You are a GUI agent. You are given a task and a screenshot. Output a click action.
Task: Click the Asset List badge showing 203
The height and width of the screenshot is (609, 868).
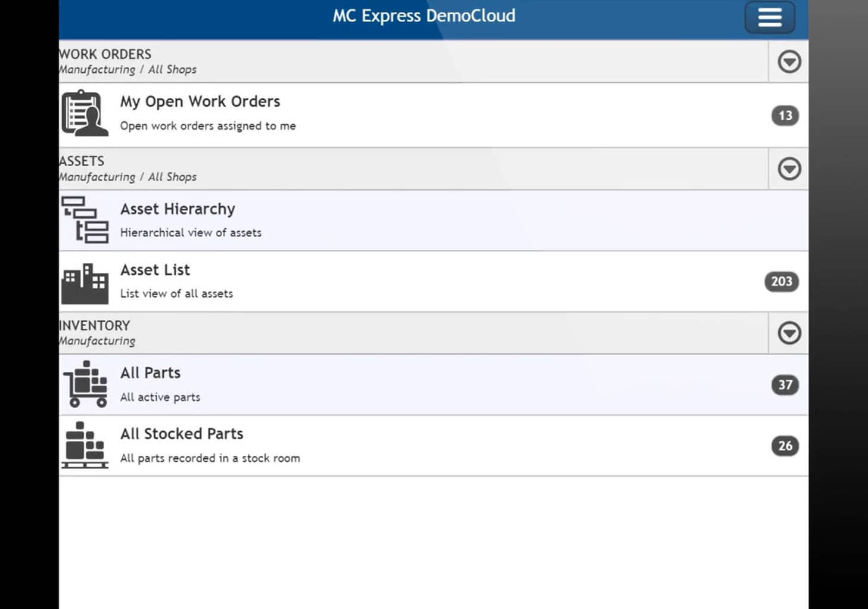781,281
